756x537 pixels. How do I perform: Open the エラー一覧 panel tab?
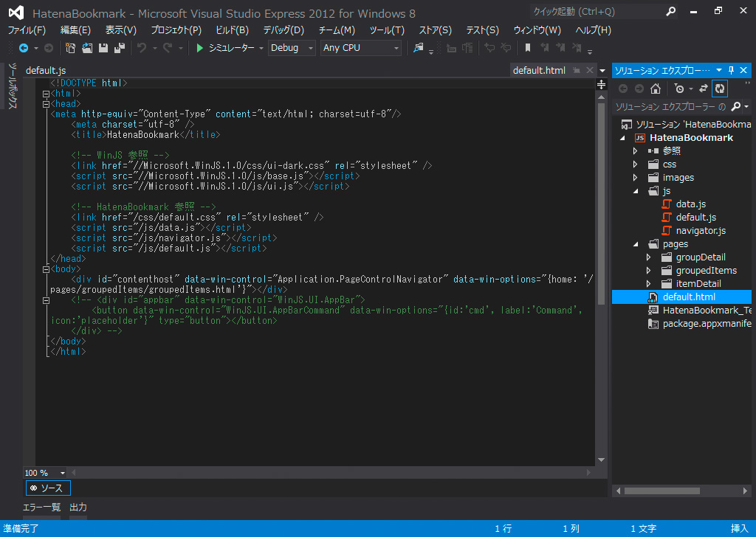point(41,507)
